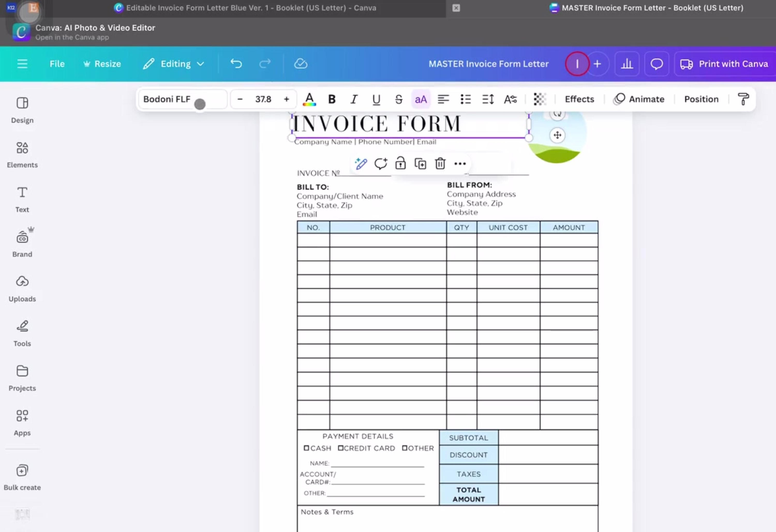Open the Projects sidebar panel
The width and height of the screenshot is (776, 532).
[22, 378]
